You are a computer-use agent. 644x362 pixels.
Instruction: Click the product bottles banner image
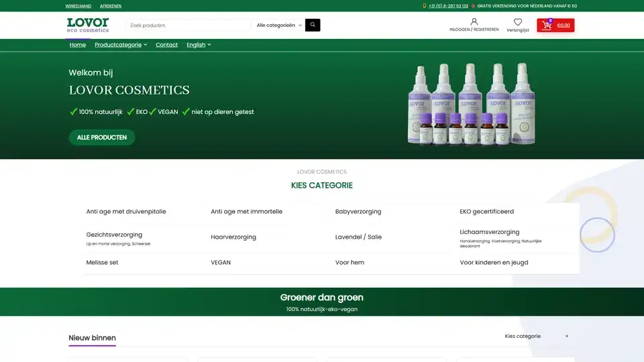(x=472, y=104)
